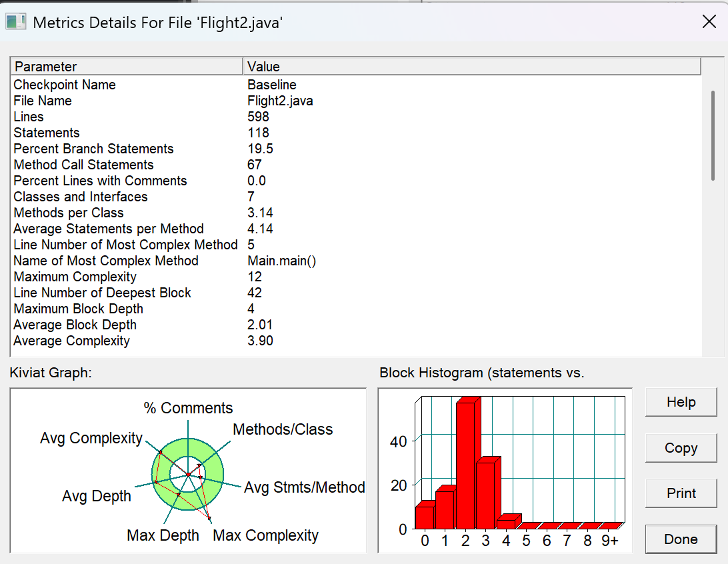Click the Avg Depth Kiviat label
The width and height of the screenshot is (728, 564).
point(97,496)
